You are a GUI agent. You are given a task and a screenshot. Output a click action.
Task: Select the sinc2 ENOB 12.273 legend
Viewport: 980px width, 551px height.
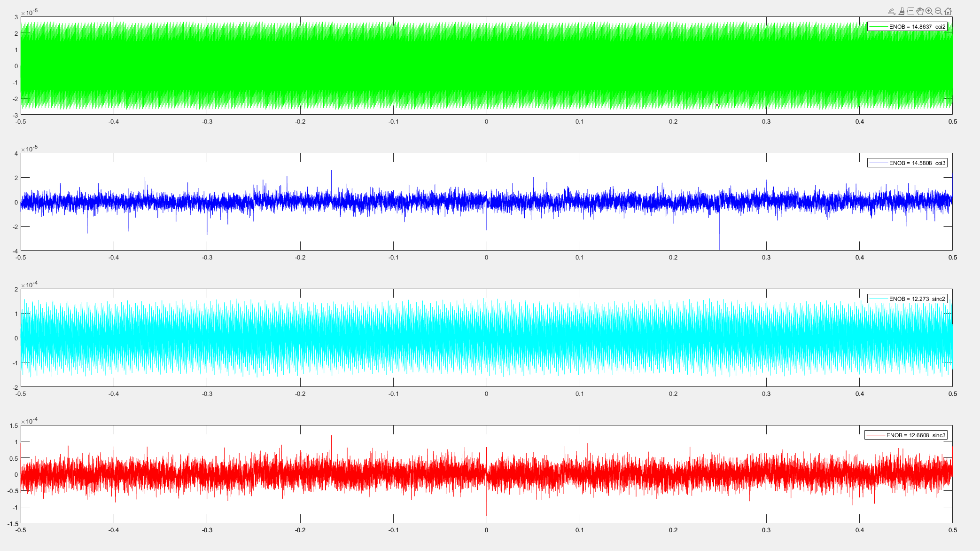(907, 299)
